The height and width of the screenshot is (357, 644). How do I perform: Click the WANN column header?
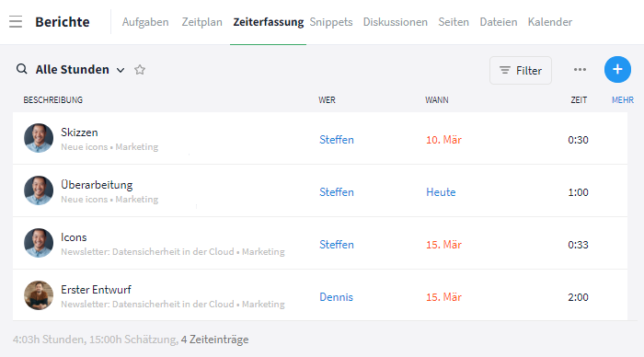437,99
